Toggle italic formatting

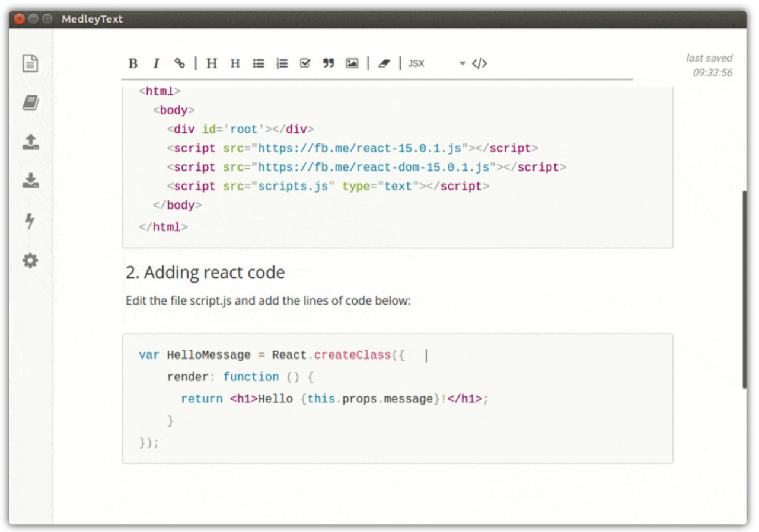157,63
